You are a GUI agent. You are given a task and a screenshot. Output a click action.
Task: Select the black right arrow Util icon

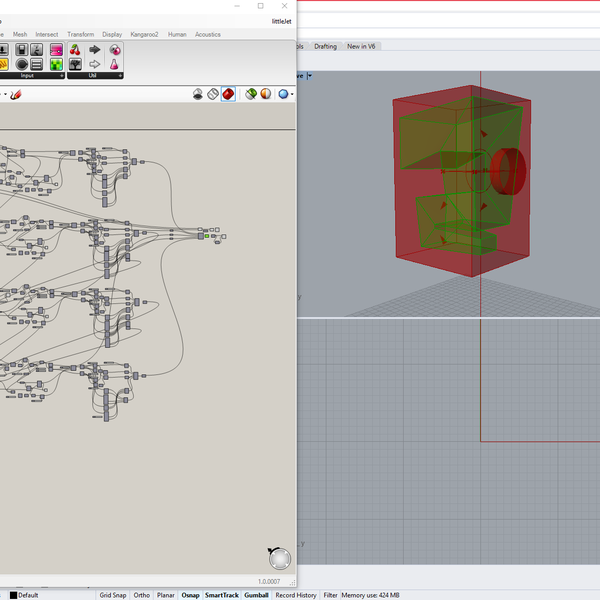click(x=95, y=50)
